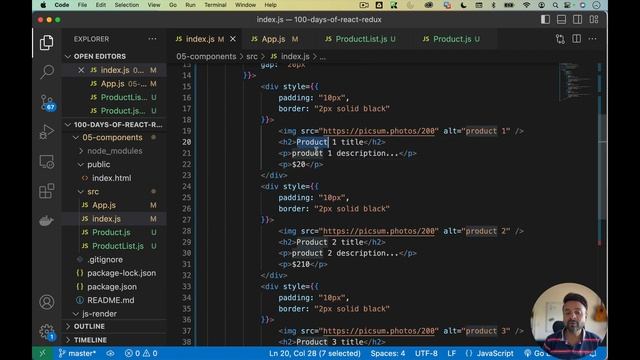Open the Accounts menu icon
The height and width of the screenshot is (360, 640).
[x=47, y=302]
